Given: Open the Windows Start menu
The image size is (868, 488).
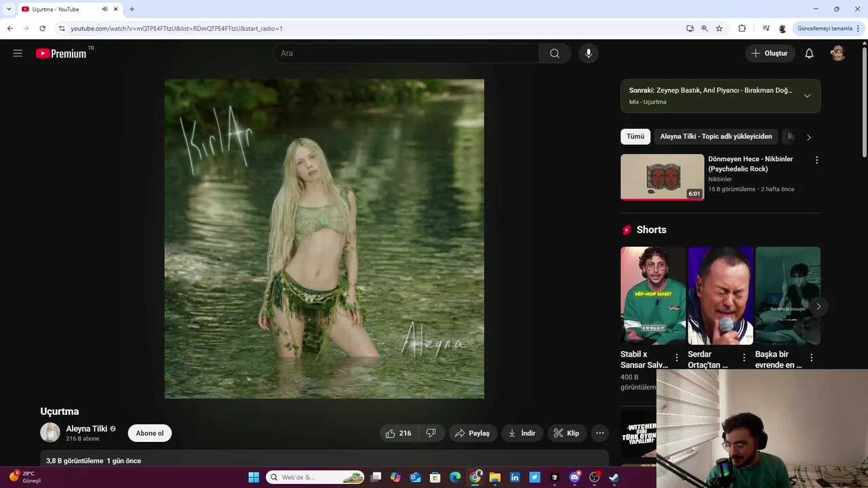Looking at the screenshot, I should point(254,477).
